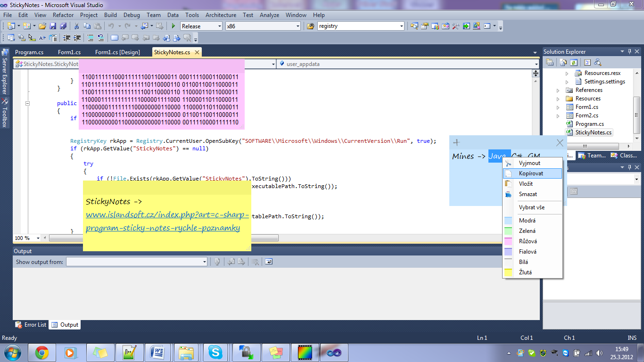Viewport: 644px width, 362px height.
Task: Click the Show All Files icon in Solution Explorer
Action: [x=563, y=62]
